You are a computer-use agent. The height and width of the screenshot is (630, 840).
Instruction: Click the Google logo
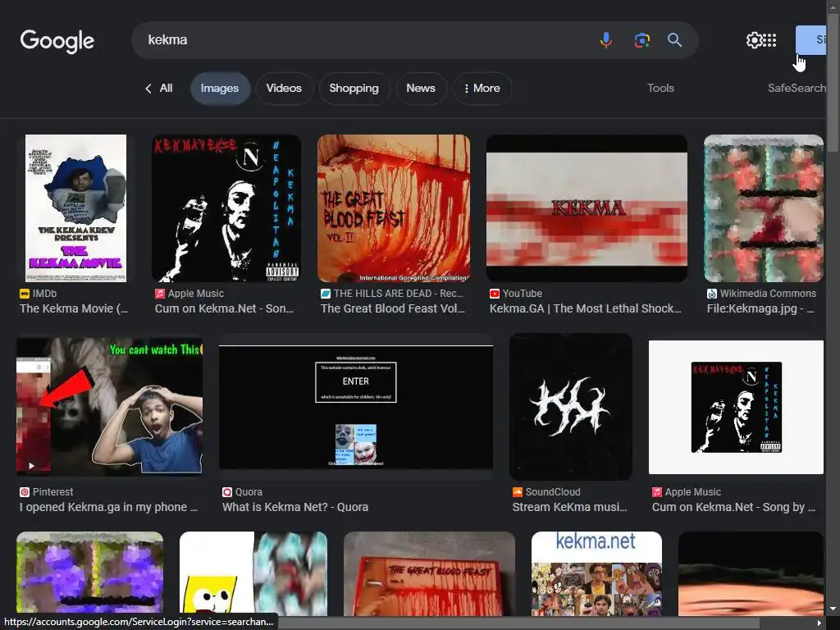point(57,41)
